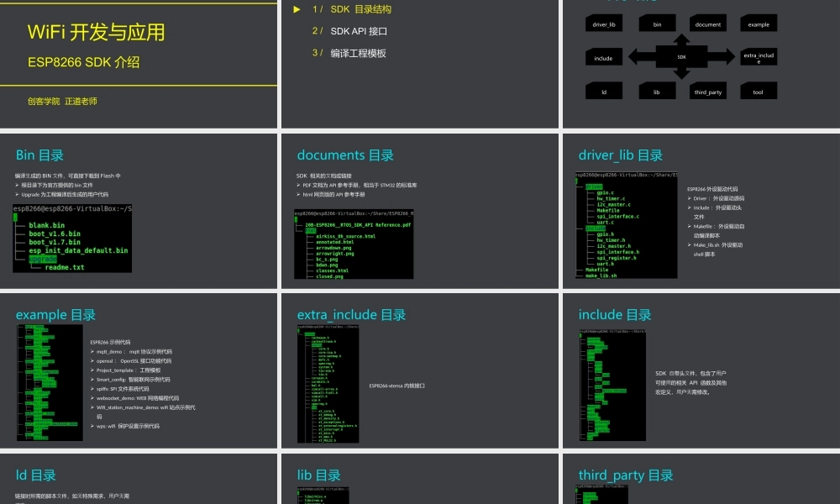Click the extra_include box in the diagram
This screenshot has height=504, width=840.
coord(759,57)
